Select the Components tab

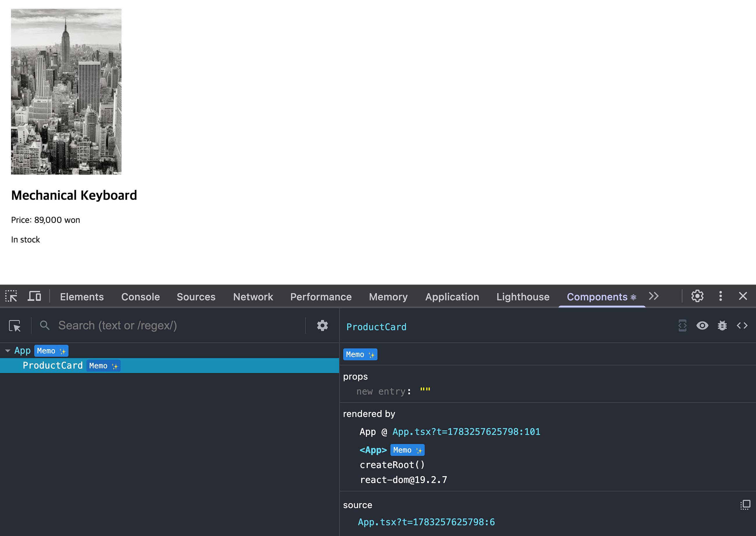(x=601, y=297)
